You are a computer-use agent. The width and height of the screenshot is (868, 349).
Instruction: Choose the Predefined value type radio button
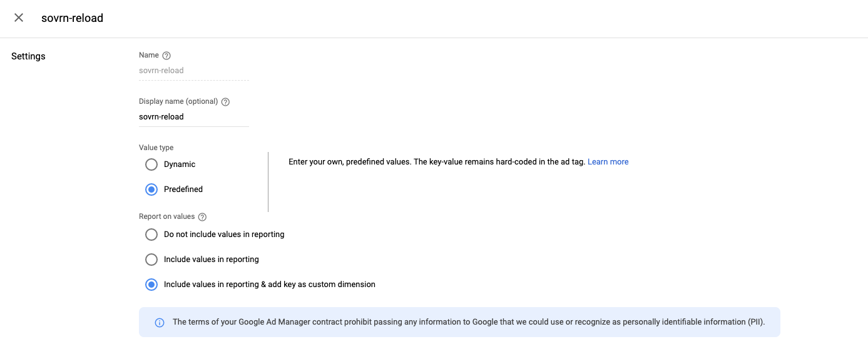click(x=151, y=190)
